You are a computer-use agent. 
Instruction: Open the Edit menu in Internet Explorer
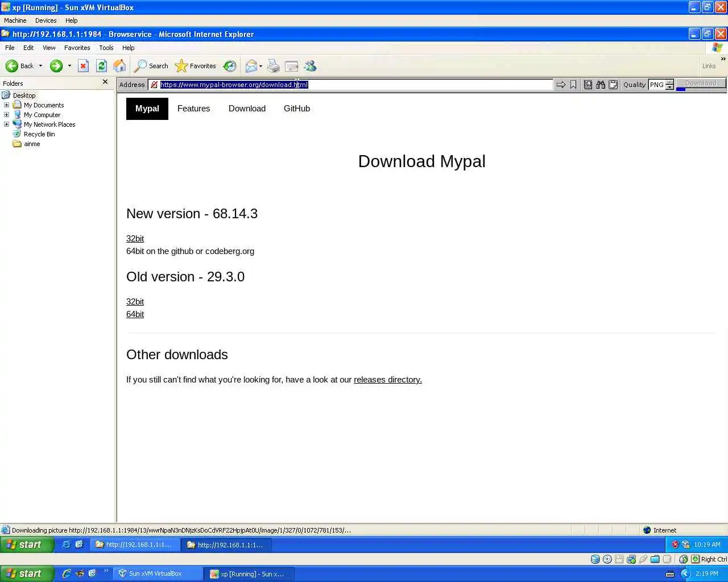pyautogui.click(x=28, y=48)
